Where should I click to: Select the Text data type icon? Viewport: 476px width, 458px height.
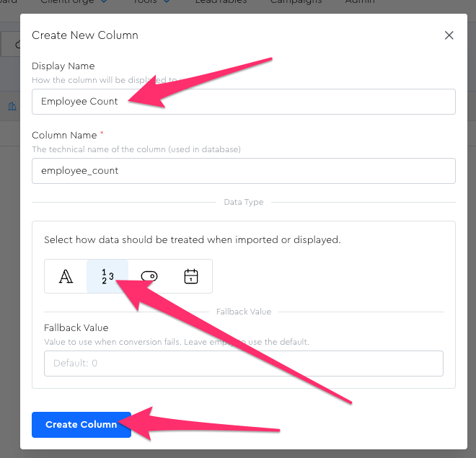tap(66, 276)
